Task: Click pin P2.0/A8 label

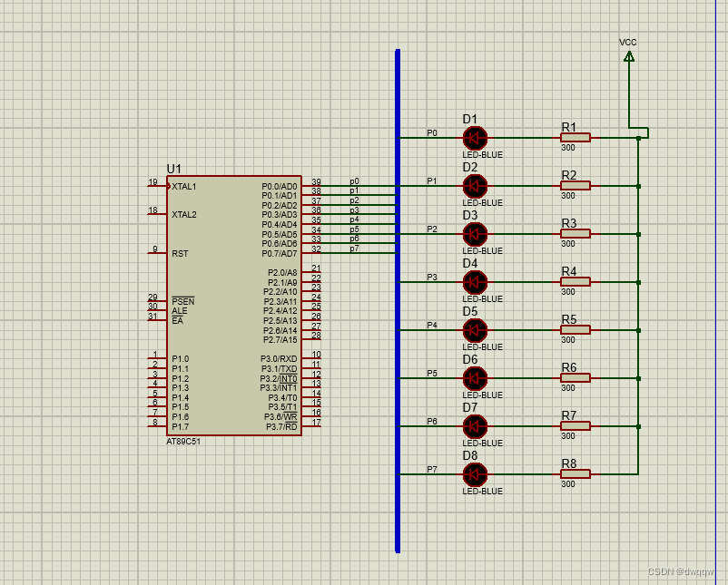Action: [x=282, y=273]
